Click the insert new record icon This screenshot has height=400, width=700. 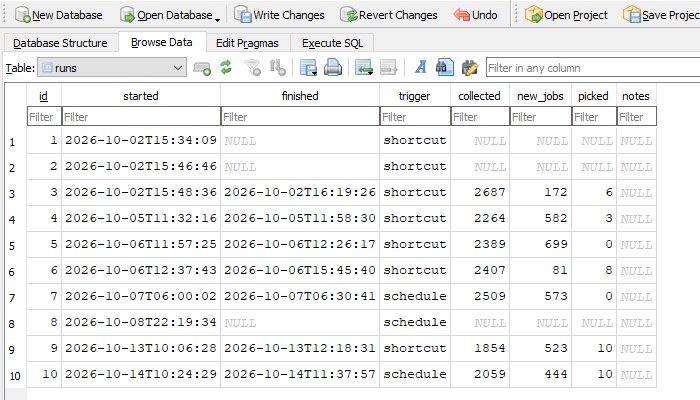tap(364, 68)
